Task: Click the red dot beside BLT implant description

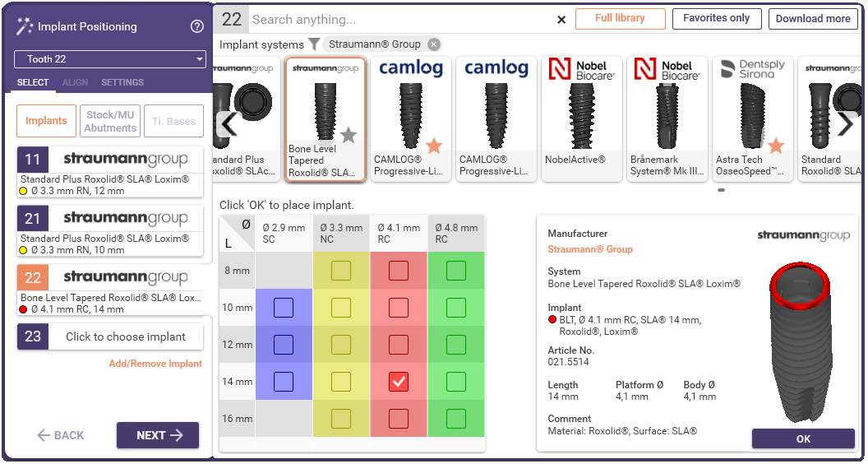Action: pos(552,320)
